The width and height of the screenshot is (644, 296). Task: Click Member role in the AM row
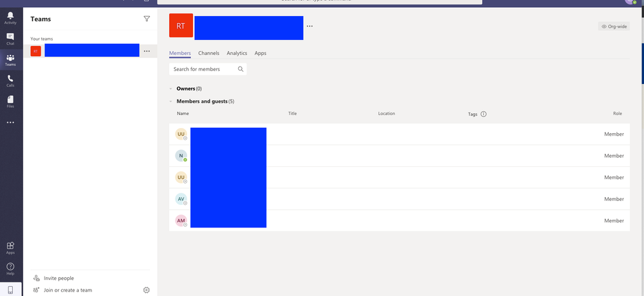[614, 221]
